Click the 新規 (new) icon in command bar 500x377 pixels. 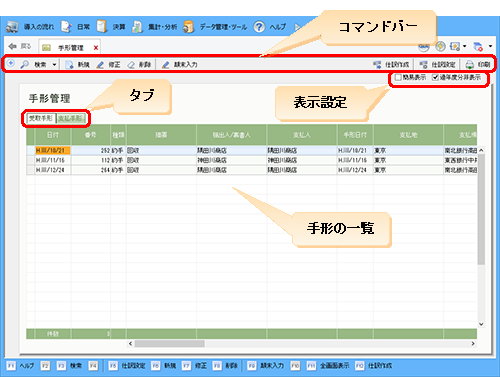coord(69,65)
